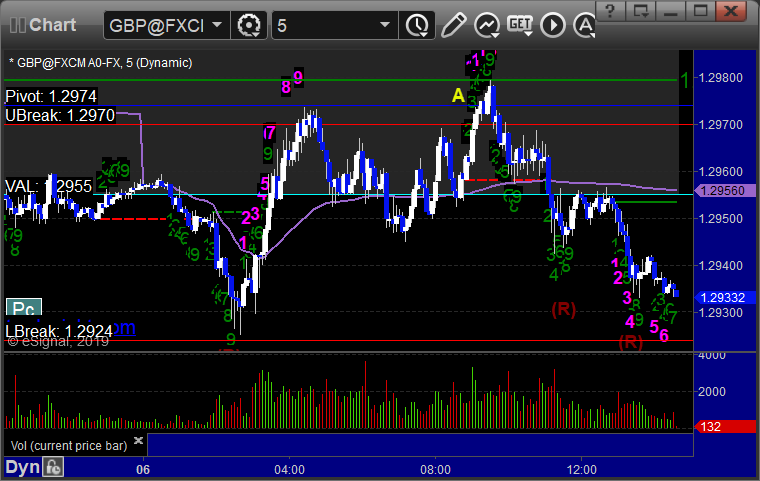The height and width of the screenshot is (481, 760).
Task: Toggle the Dyn dynamic scaling button
Action: (23, 467)
